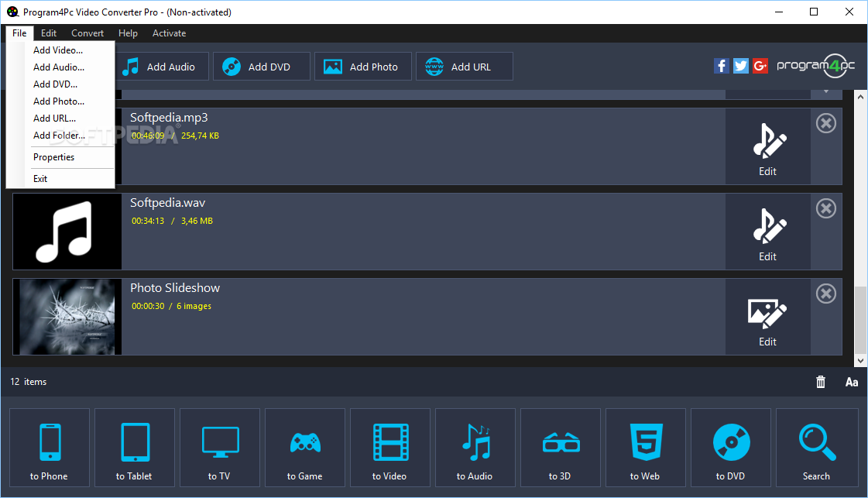Image resolution: width=868 pixels, height=498 pixels.
Task: Click the Softpedia.wav file name
Action: pyautogui.click(x=168, y=203)
